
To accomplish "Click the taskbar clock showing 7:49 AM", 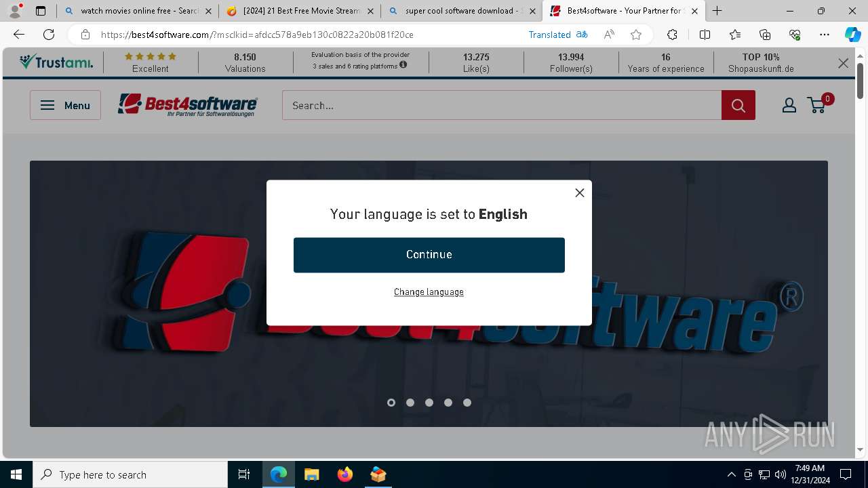I will click(810, 474).
